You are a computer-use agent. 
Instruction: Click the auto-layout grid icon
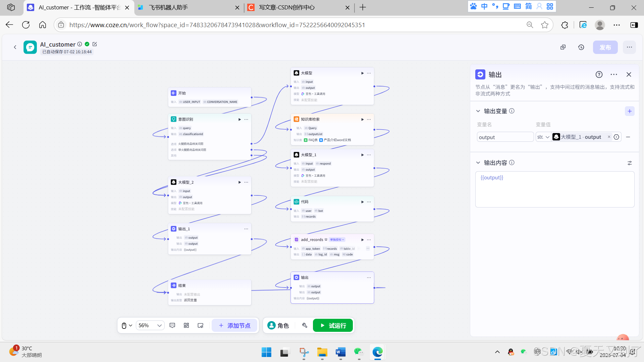pyautogui.click(x=186, y=325)
